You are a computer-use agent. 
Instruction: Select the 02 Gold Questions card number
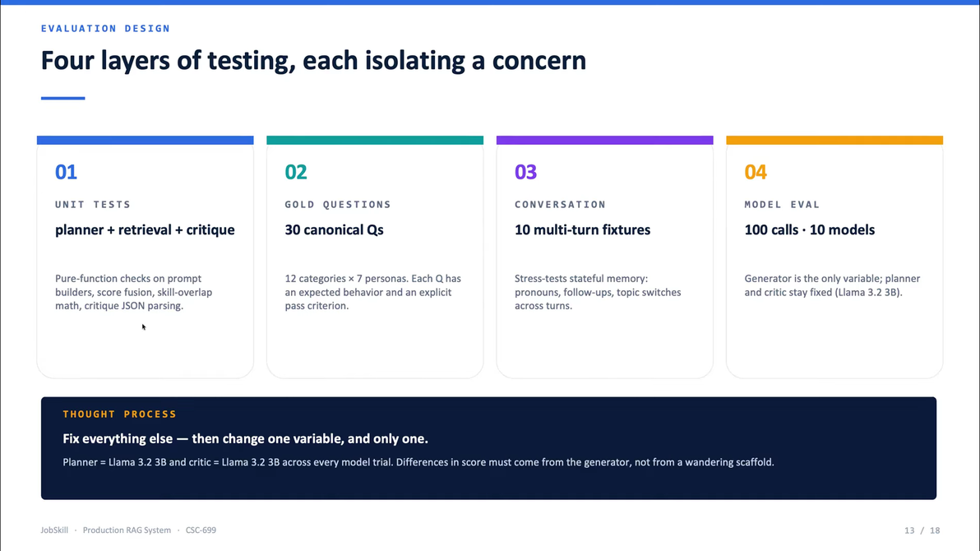tap(296, 172)
